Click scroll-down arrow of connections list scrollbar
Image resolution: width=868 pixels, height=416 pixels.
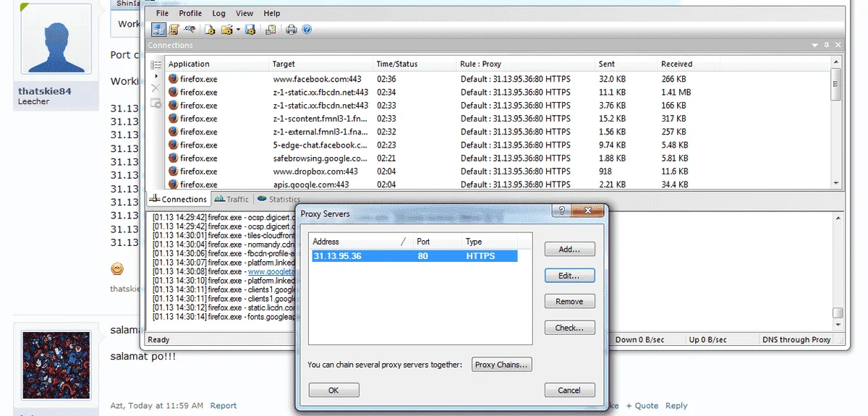(836, 184)
